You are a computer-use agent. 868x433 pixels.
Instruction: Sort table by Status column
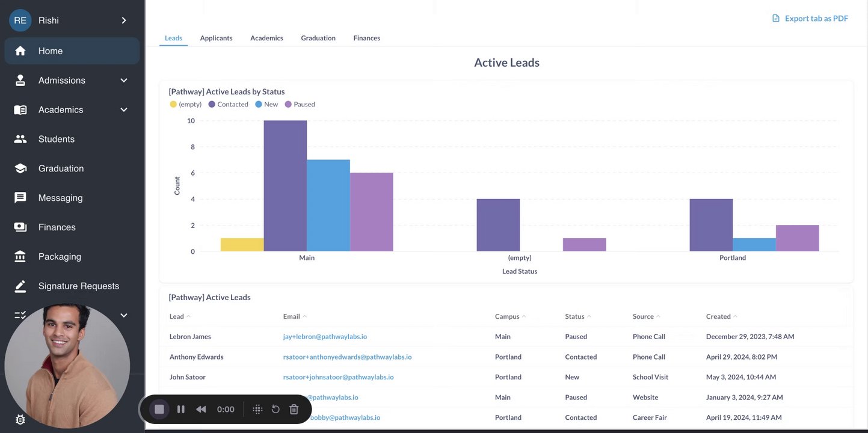pyautogui.click(x=577, y=316)
